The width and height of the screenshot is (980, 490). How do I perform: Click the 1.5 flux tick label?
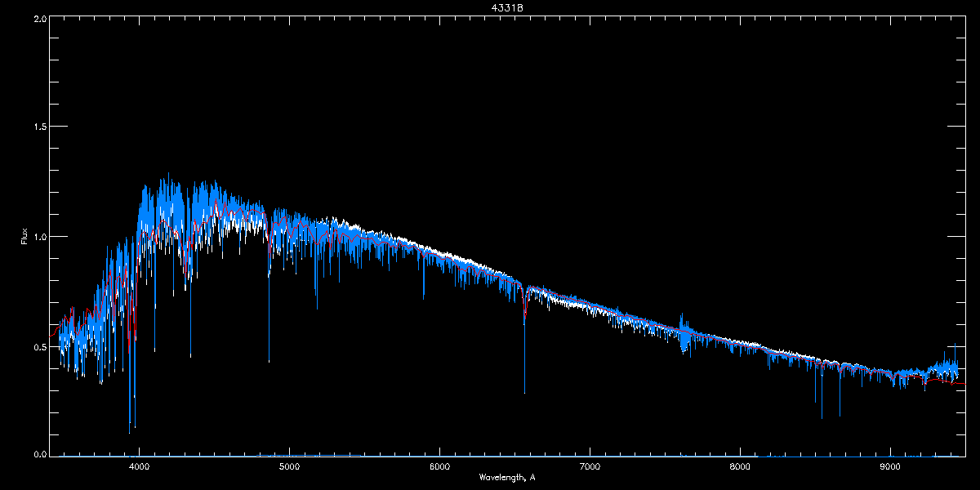tap(39, 127)
